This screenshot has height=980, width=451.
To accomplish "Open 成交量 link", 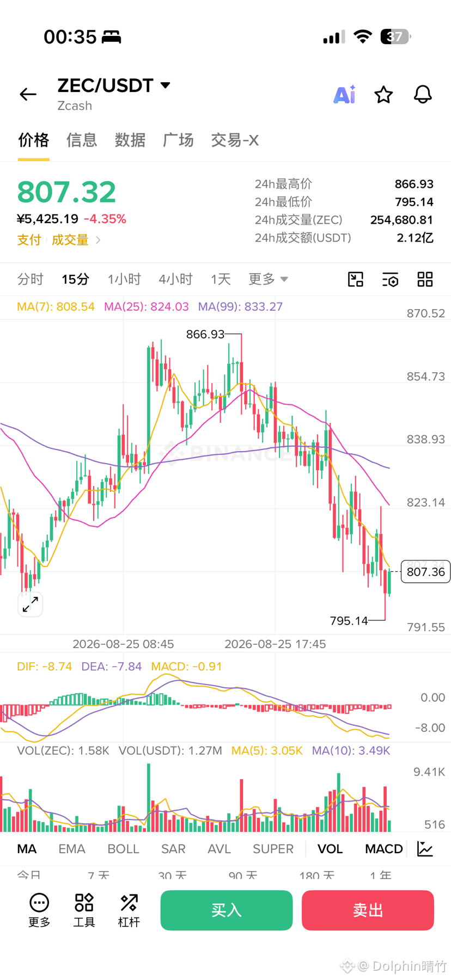I will (x=70, y=240).
